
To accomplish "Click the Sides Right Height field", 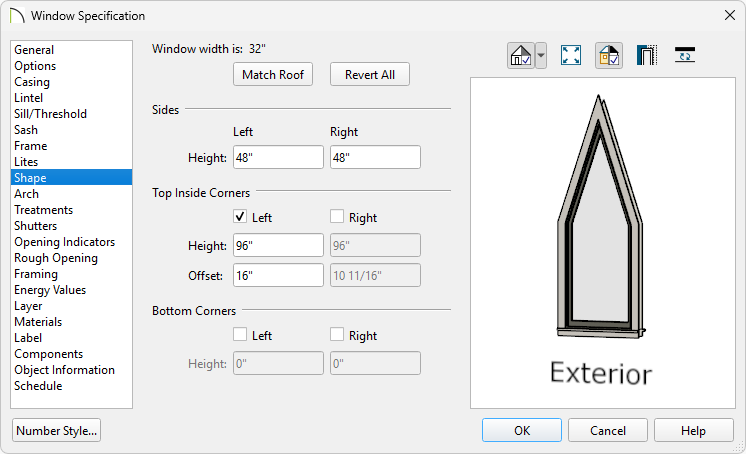I will tap(375, 157).
